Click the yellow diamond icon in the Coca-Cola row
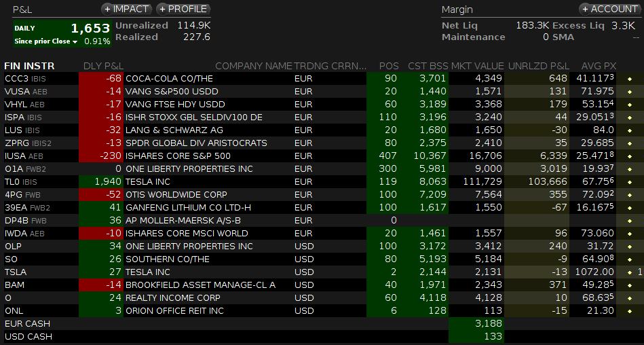Image resolution: width=644 pixels, height=345 pixels. 629,79
